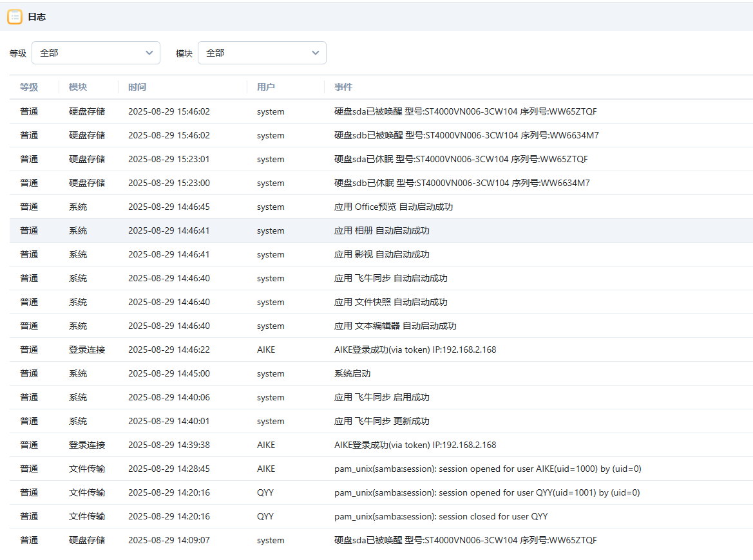Click the event 应用 飞牛同步 更新成功
The height and width of the screenshot is (560, 753).
click(x=382, y=422)
